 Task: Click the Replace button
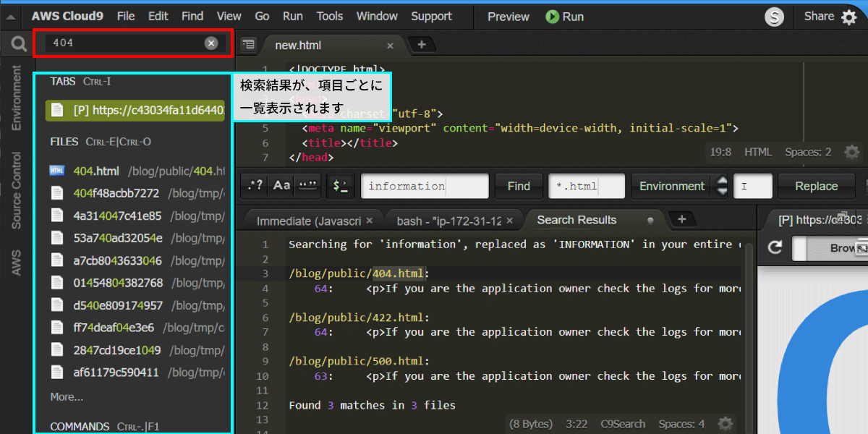816,186
